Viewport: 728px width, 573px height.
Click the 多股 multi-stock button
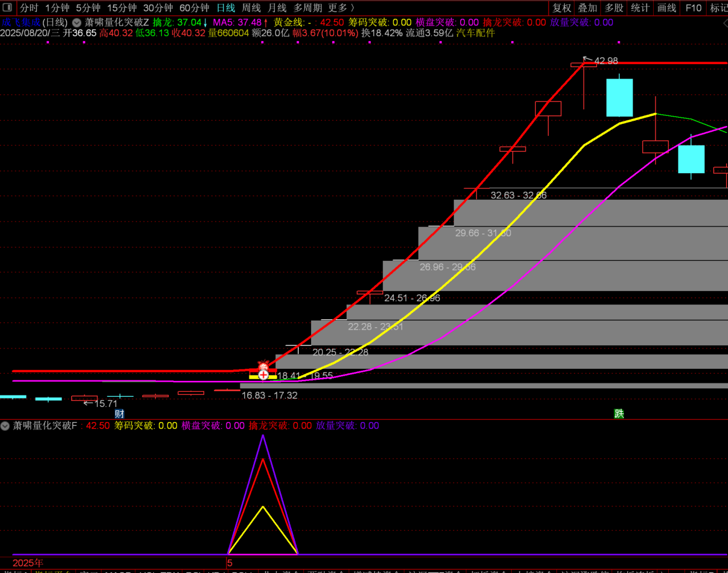click(614, 8)
